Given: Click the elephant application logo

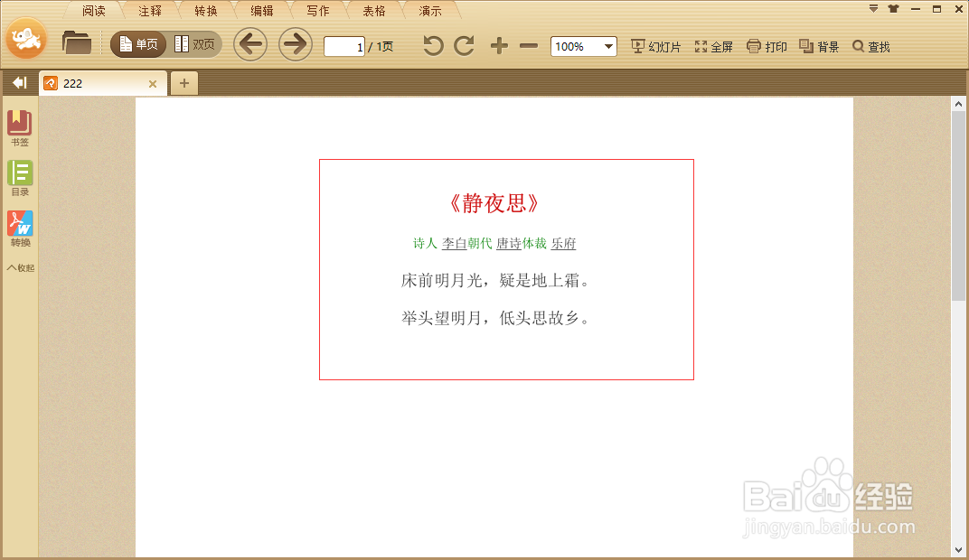Looking at the screenshot, I should [26, 39].
